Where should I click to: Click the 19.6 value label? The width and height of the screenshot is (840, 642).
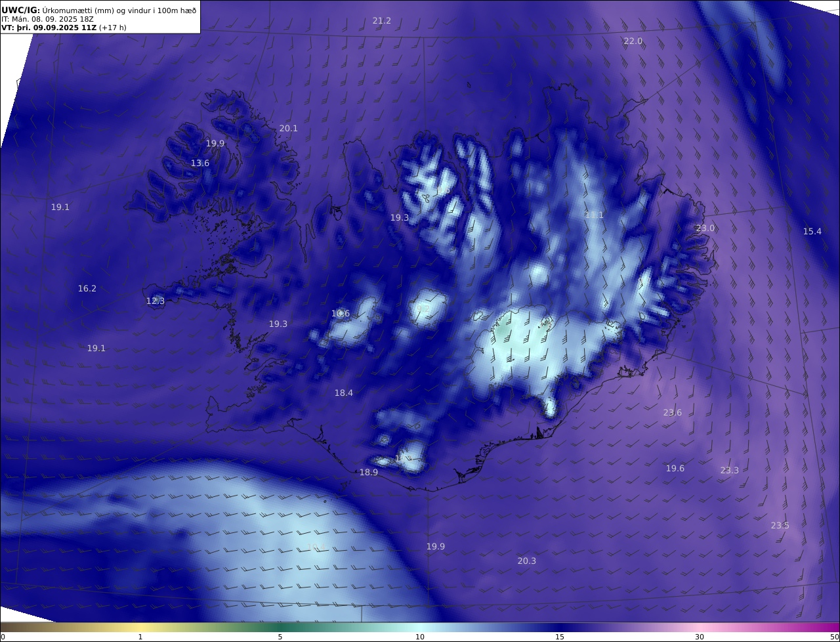click(675, 469)
